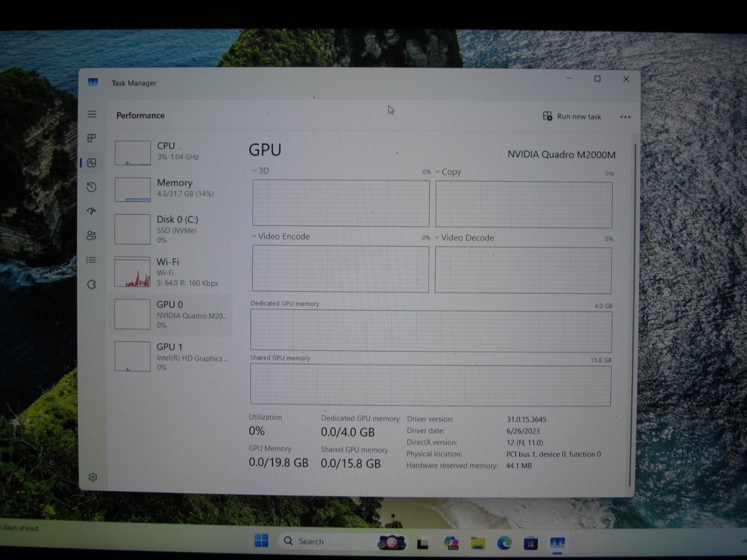Click the 3D usage graph

pos(341,203)
